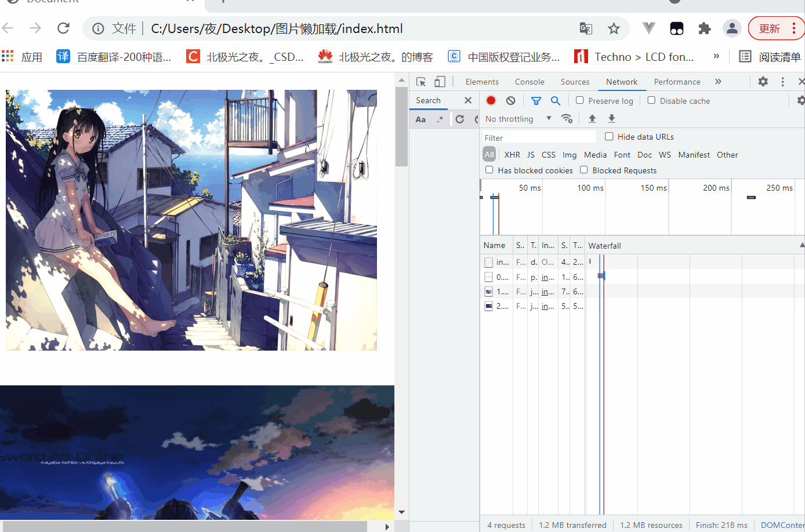This screenshot has height=532, width=805.
Task: Tick the Hide data URLs checkbox
Action: [x=609, y=136]
